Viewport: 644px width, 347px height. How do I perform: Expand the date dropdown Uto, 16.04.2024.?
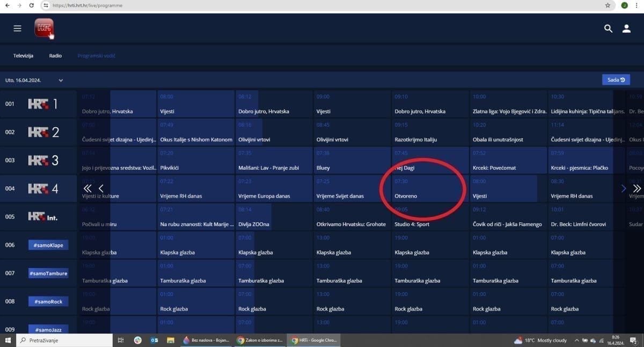tap(35, 80)
